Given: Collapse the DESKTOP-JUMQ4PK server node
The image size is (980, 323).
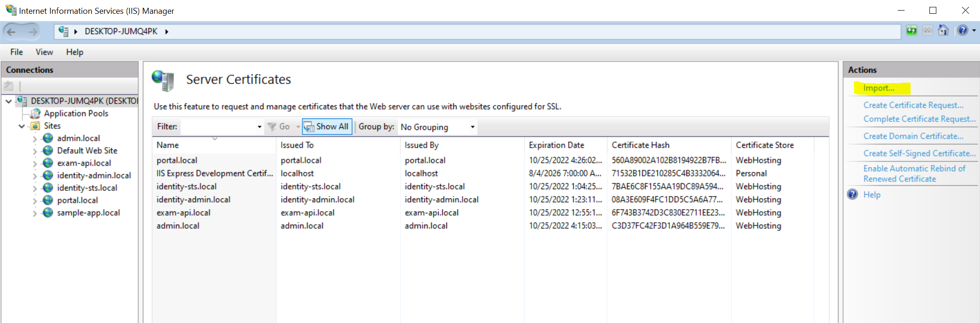Looking at the screenshot, I should pos(9,101).
